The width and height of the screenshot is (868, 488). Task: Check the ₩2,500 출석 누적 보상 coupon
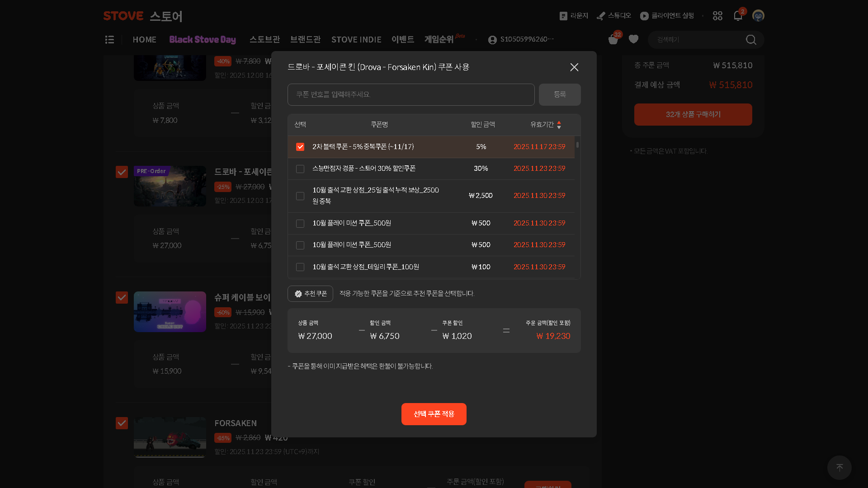tap(300, 196)
